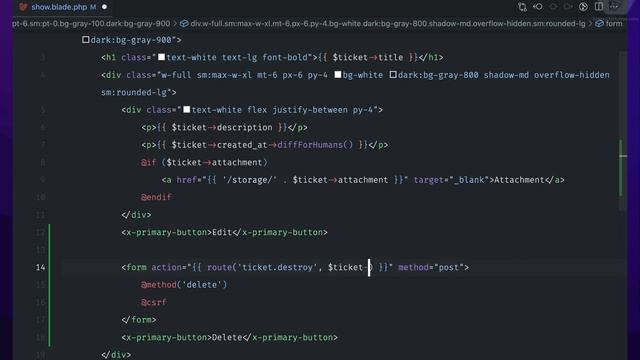Click the '@endif' directive
The width and height of the screenshot is (640, 360).
point(156,198)
